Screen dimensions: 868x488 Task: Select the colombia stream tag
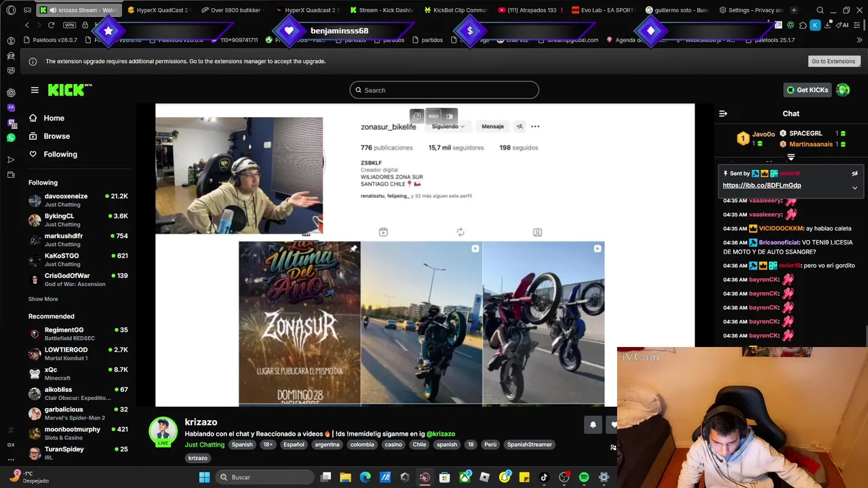(362, 445)
